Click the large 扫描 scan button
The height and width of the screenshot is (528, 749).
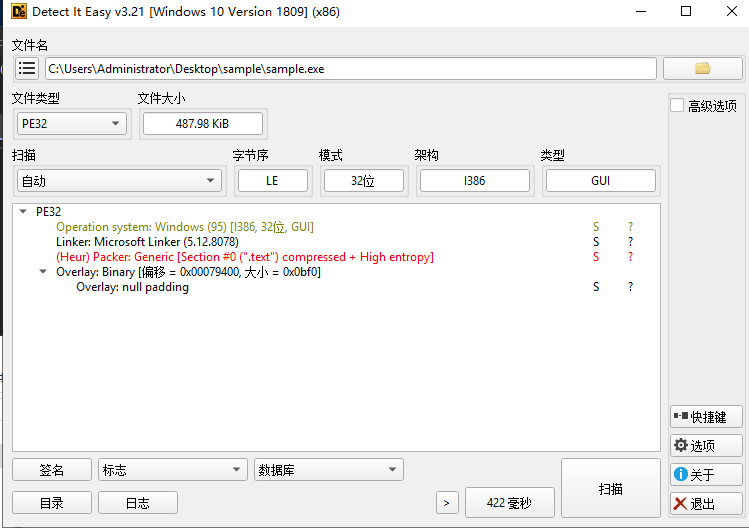click(610, 488)
